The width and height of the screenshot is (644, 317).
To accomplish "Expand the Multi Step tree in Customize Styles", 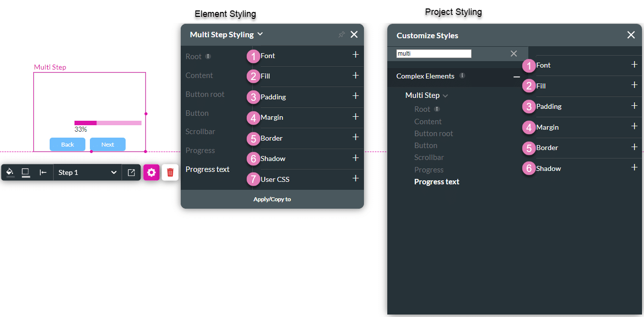I will click(x=444, y=95).
